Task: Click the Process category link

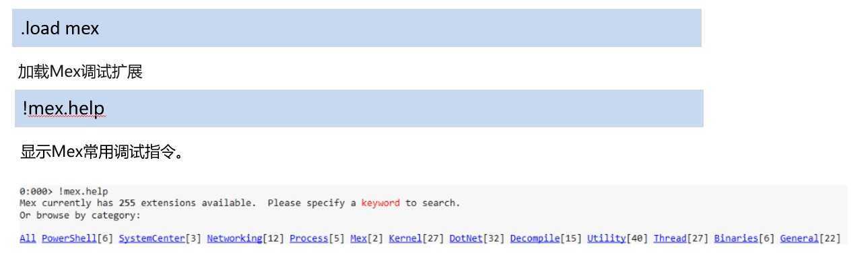Action: point(309,238)
